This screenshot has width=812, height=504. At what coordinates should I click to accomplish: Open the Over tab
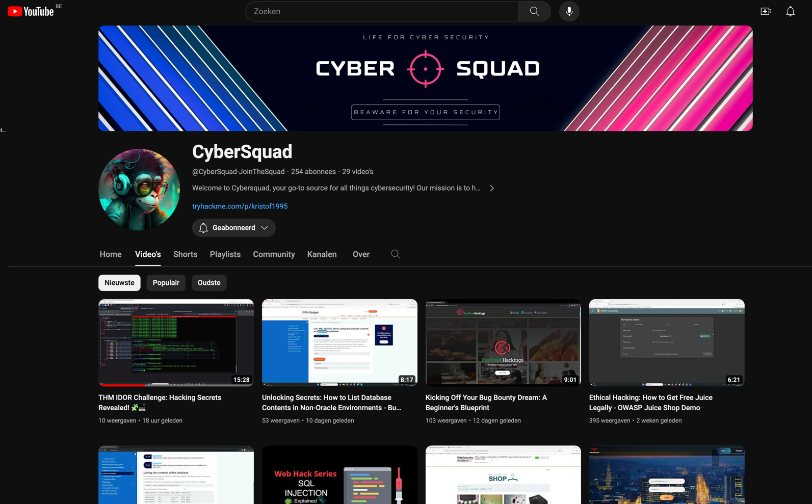361,254
